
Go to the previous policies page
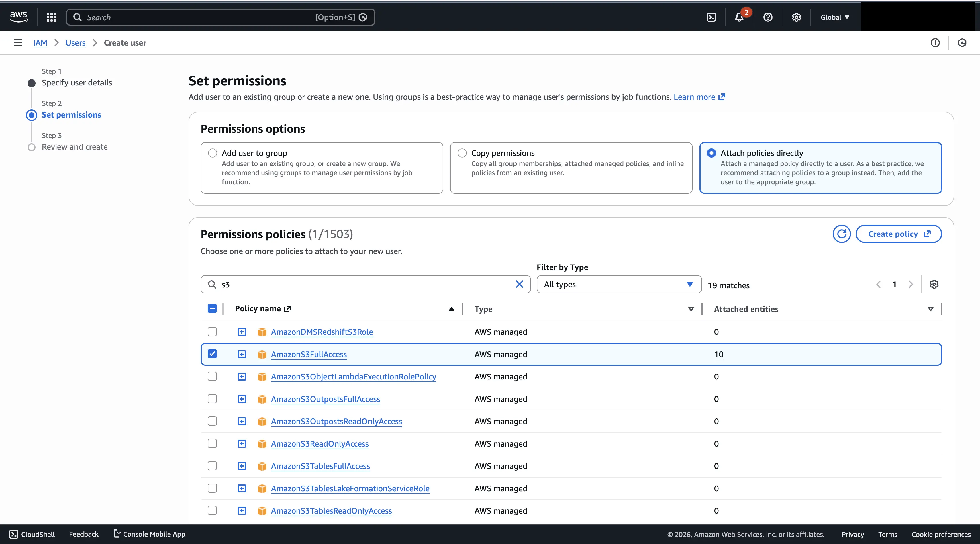pos(879,284)
